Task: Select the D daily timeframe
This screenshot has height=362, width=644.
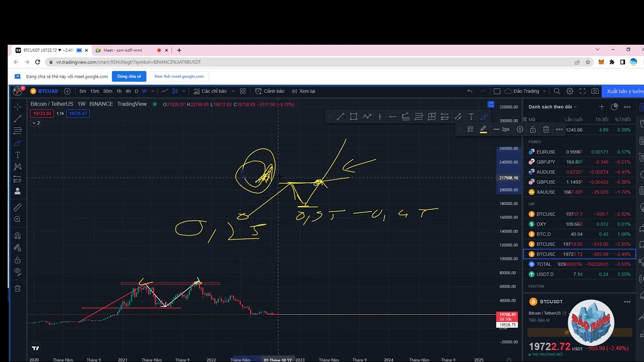Action: coord(136,91)
